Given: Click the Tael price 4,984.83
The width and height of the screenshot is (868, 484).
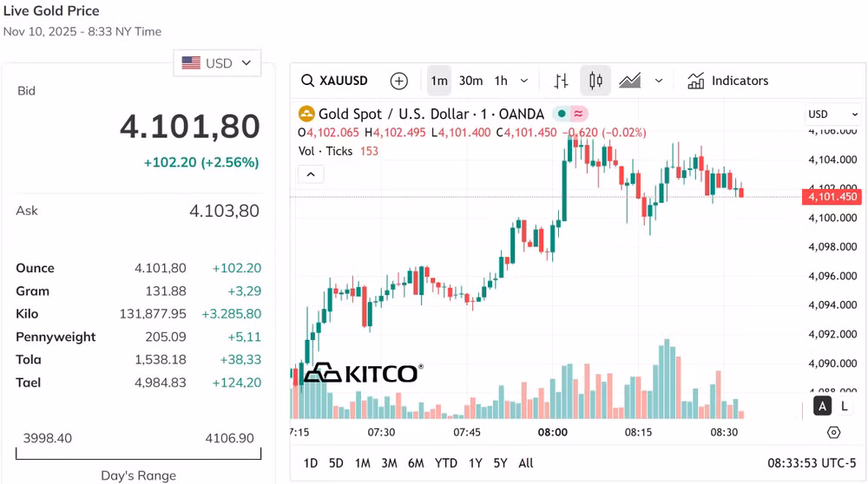Looking at the screenshot, I should pyautogui.click(x=161, y=383).
